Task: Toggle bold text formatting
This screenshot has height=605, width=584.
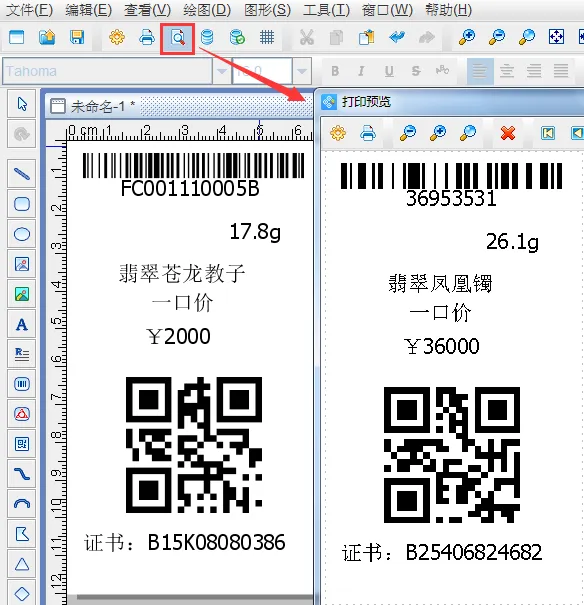Action: click(335, 71)
